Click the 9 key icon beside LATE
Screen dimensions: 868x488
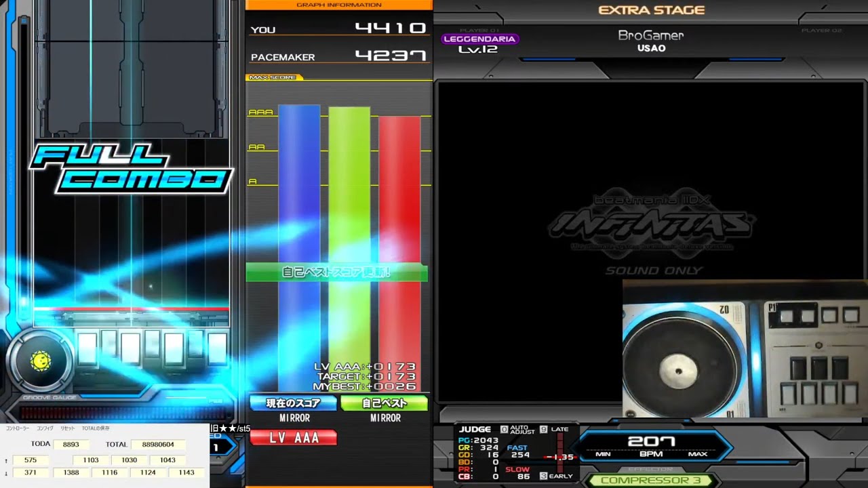click(x=543, y=430)
